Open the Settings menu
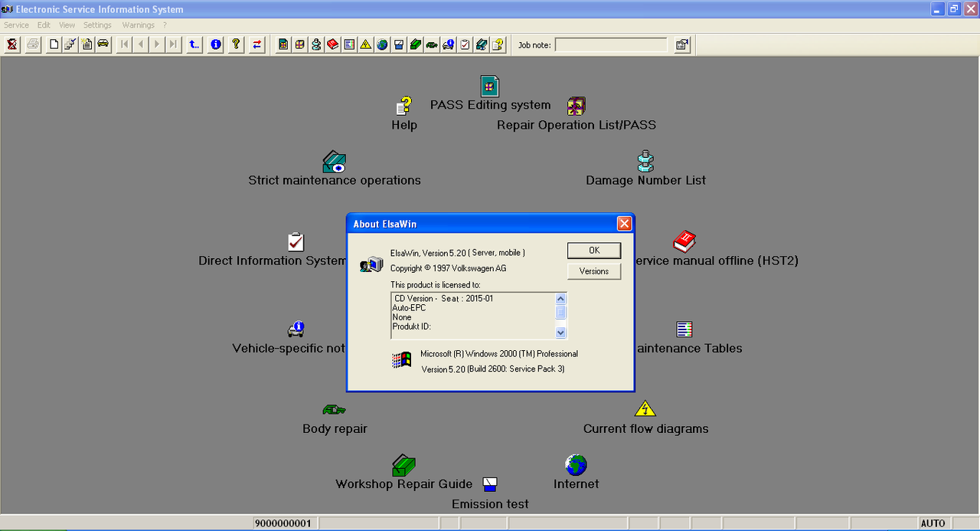The image size is (980, 531). [97, 25]
